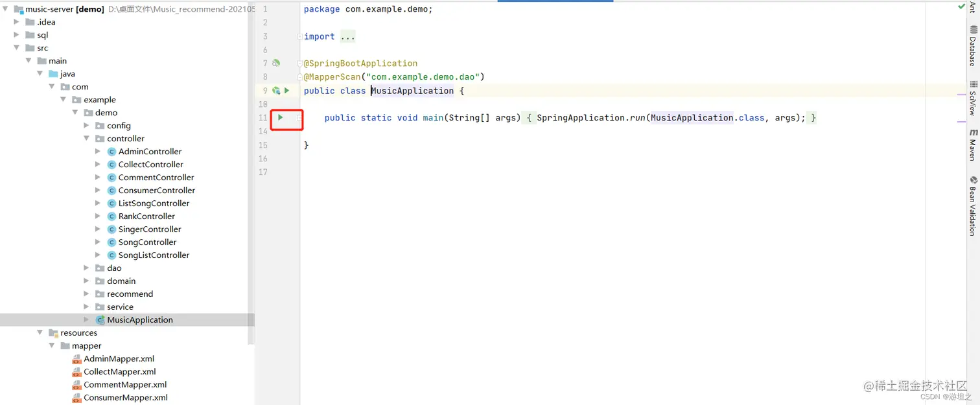Open CommentMapper.xml file

tap(125, 385)
